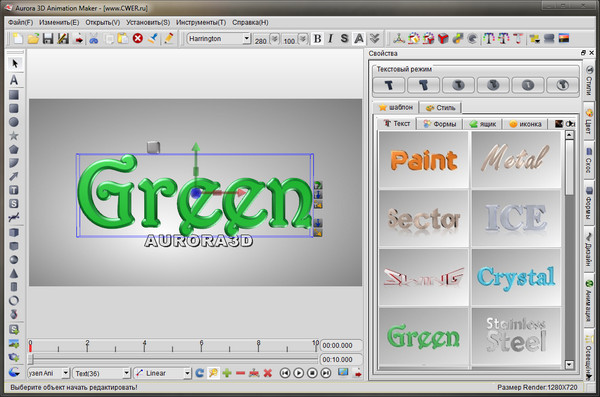This screenshot has height=397, width=600.
Task: Select third text mode button
Action: (458, 85)
